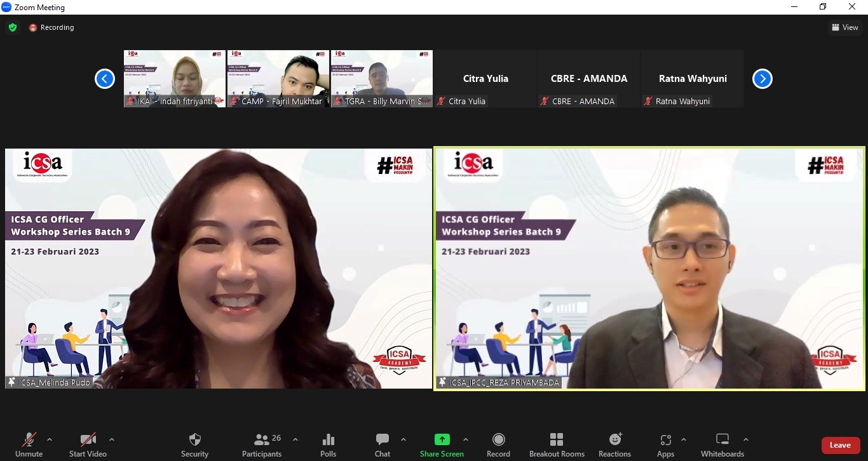Open the Chat panel

(x=382, y=444)
